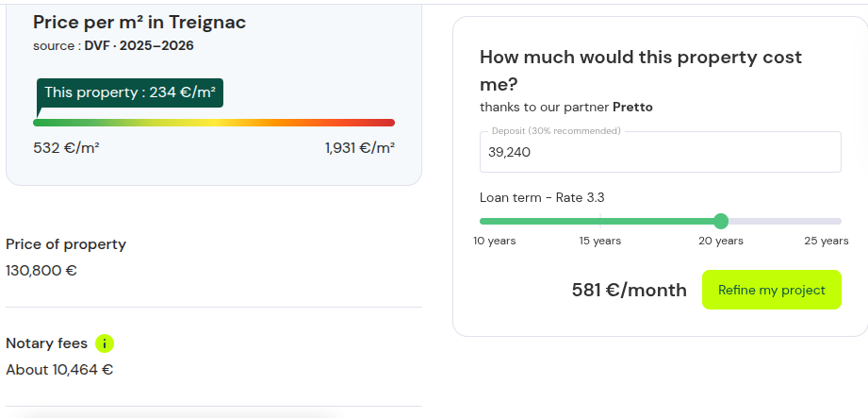Image resolution: width=868 pixels, height=418 pixels.
Task: Click the Refine my project button
Action: (772, 290)
